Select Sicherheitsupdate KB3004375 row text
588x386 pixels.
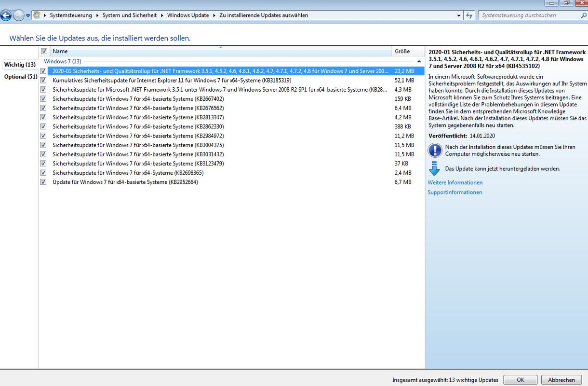point(138,145)
